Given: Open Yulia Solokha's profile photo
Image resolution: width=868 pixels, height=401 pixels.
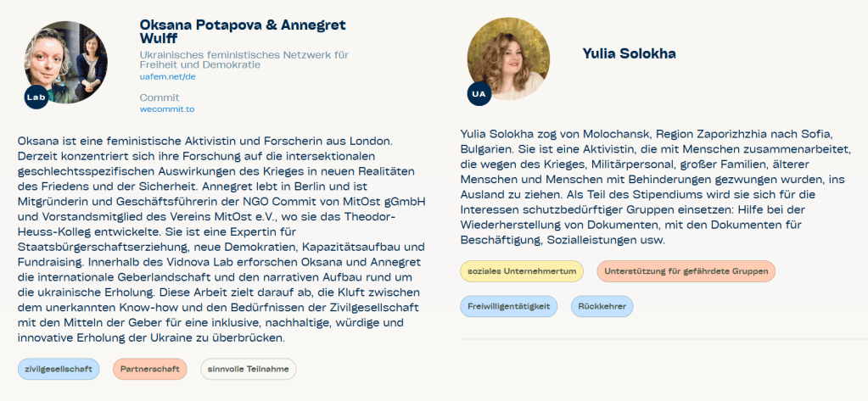Looking at the screenshot, I should click(508, 58).
